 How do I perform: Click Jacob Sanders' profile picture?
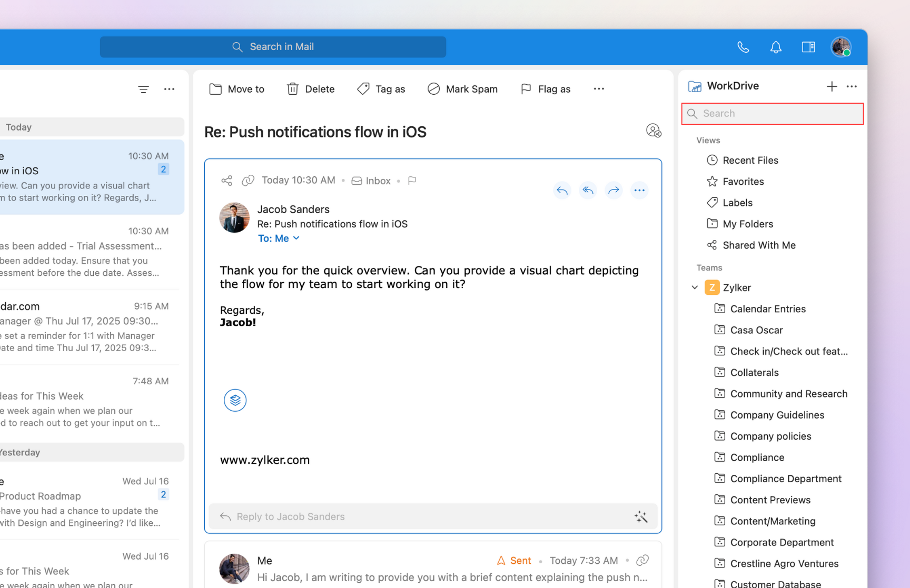pyautogui.click(x=234, y=217)
